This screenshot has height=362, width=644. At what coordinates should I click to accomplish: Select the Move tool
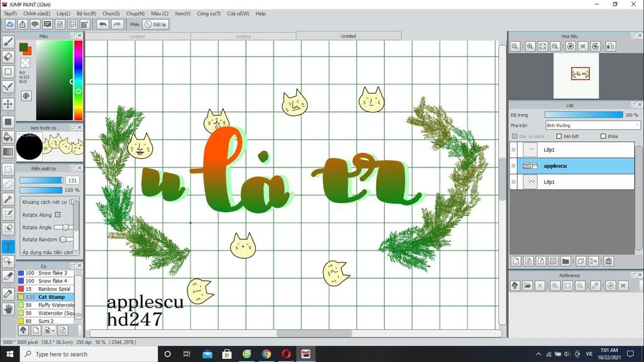click(8, 104)
